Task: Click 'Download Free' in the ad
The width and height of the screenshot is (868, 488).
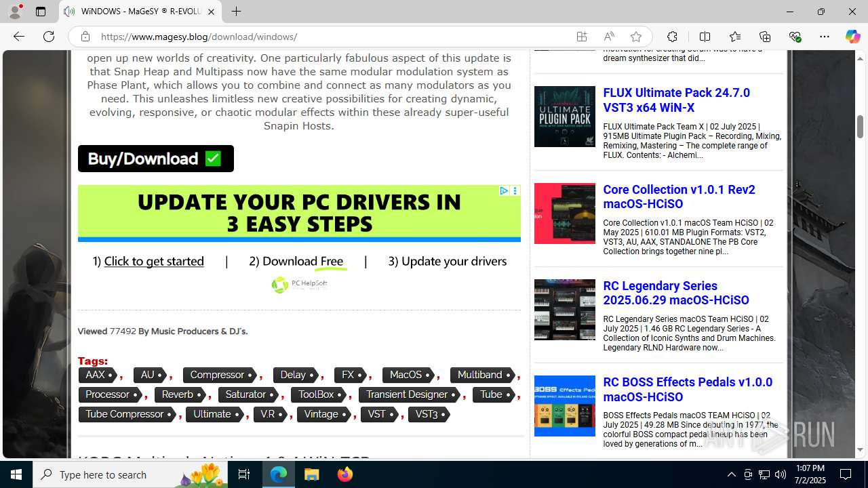Action: tap(302, 261)
